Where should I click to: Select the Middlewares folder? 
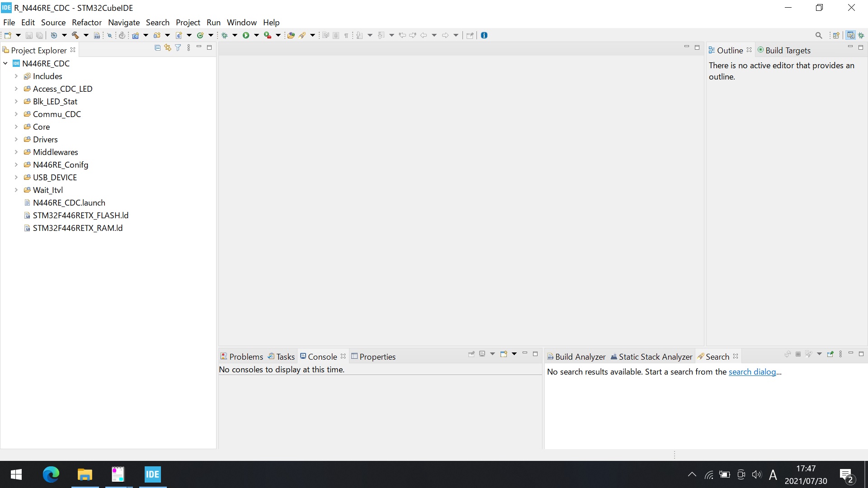(55, 152)
